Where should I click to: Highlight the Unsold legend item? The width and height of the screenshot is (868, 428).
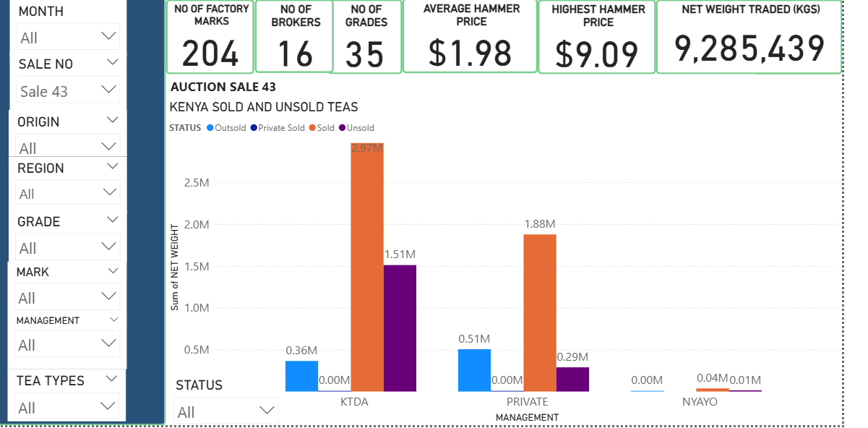point(359,128)
